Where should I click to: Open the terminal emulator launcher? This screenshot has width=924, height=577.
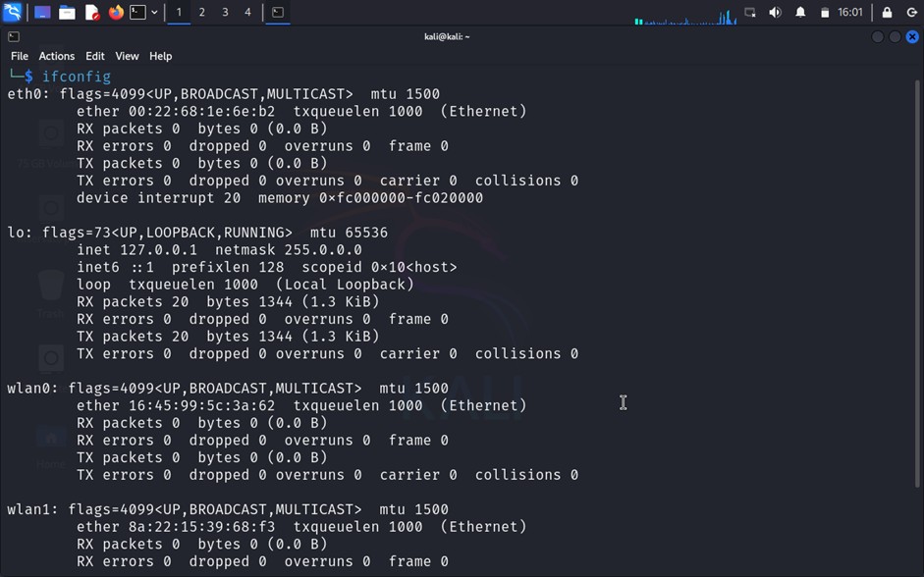[x=138, y=12]
